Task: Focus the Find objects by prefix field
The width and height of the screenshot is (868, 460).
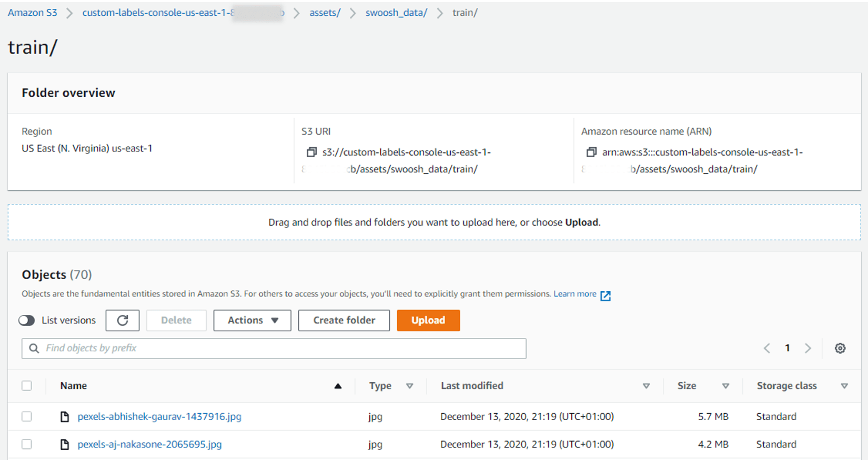Action: [x=274, y=349]
